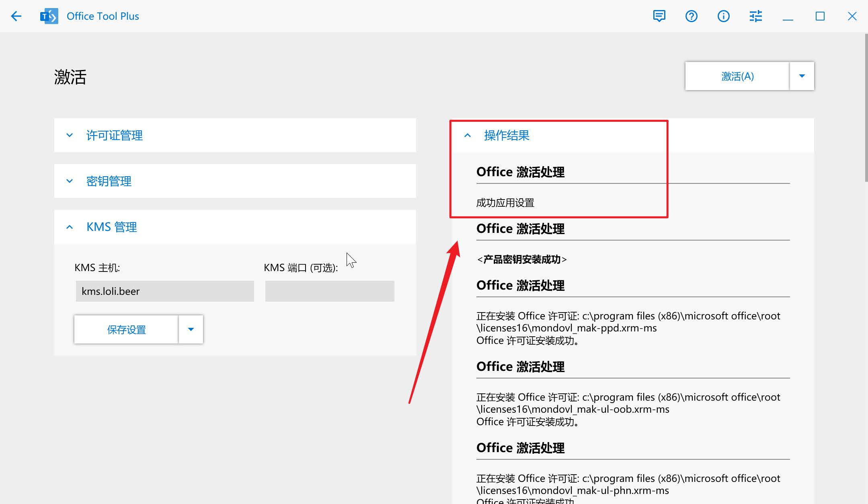Click the KMS 端口 (可选): label
868x504 pixels.
click(301, 268)
